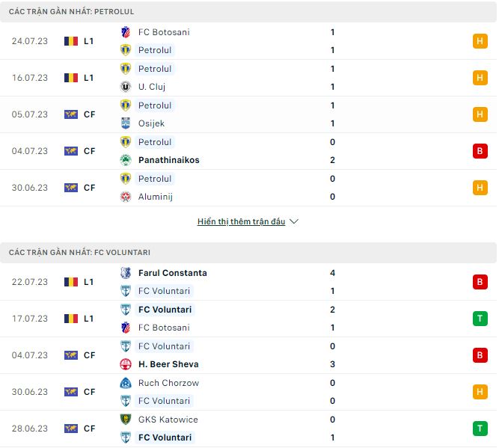499x448 pixels.
Task: Click the Farul Constanta crest
Action: 125,273
